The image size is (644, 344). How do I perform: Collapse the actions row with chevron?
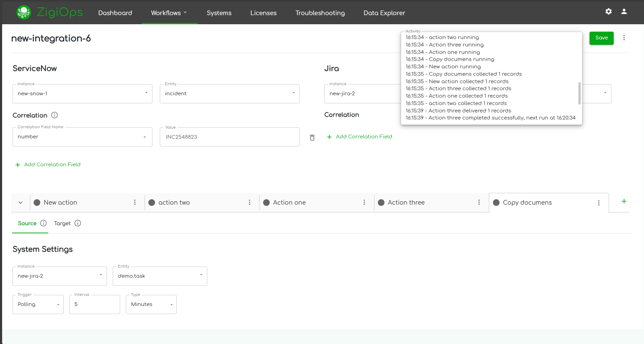pyautogui.click(x=21, y=203)
